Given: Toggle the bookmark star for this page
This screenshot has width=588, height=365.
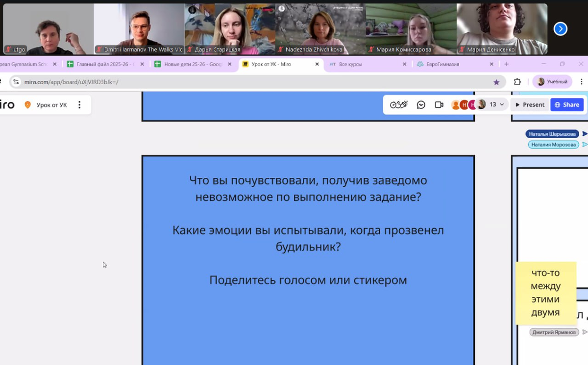Looking at the screenshot, I should coord(497,81).
